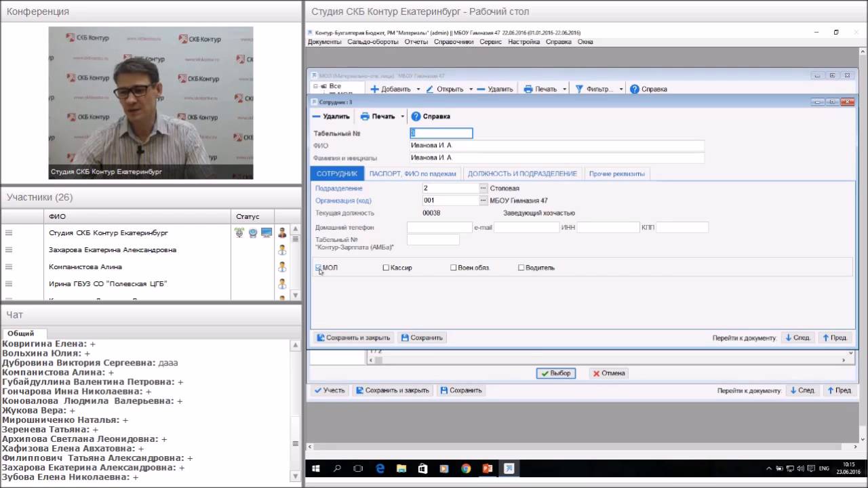Click the Учесть button
This screenshot has width=868, height=488.
(329, 390)
